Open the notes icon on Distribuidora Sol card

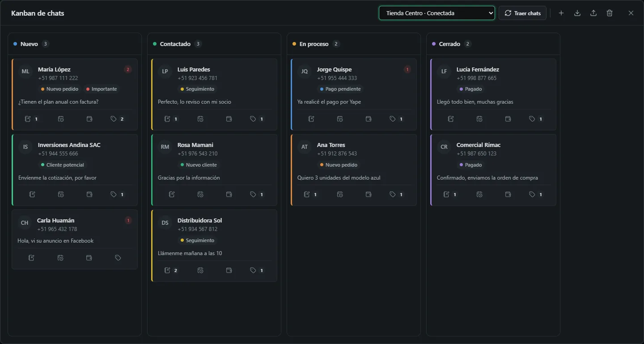pyautogui.click(x=168, y=270)
